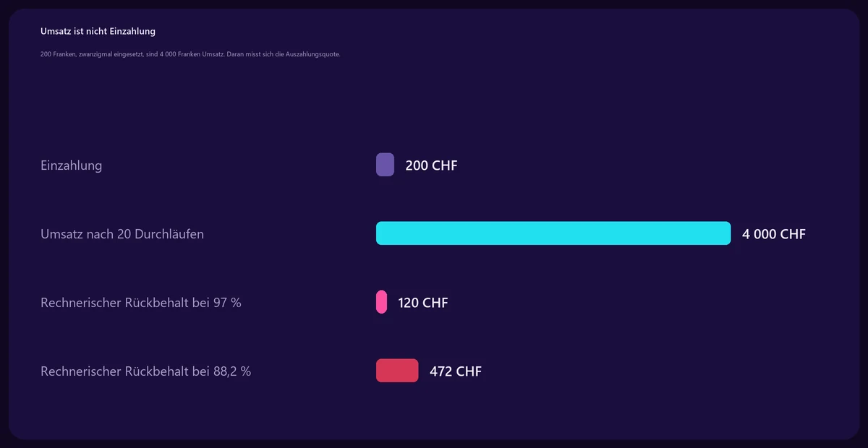Click the right end of the cyan bar
This screenshot has width=868, height=448.
point(726,233)
